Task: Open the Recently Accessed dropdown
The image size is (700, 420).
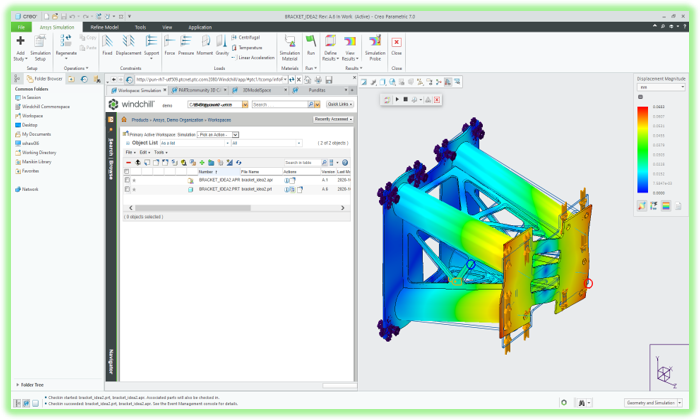Action: point(333,119)
